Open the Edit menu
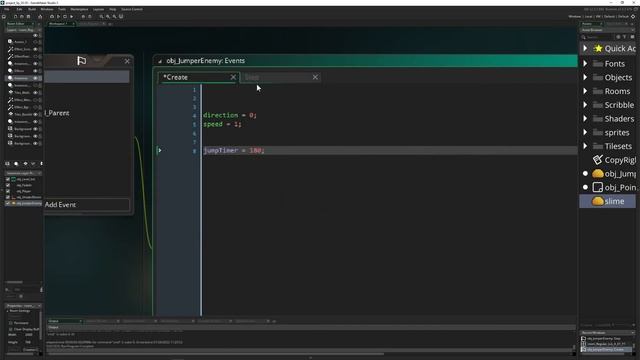640x360 pixels. (19, 9)
